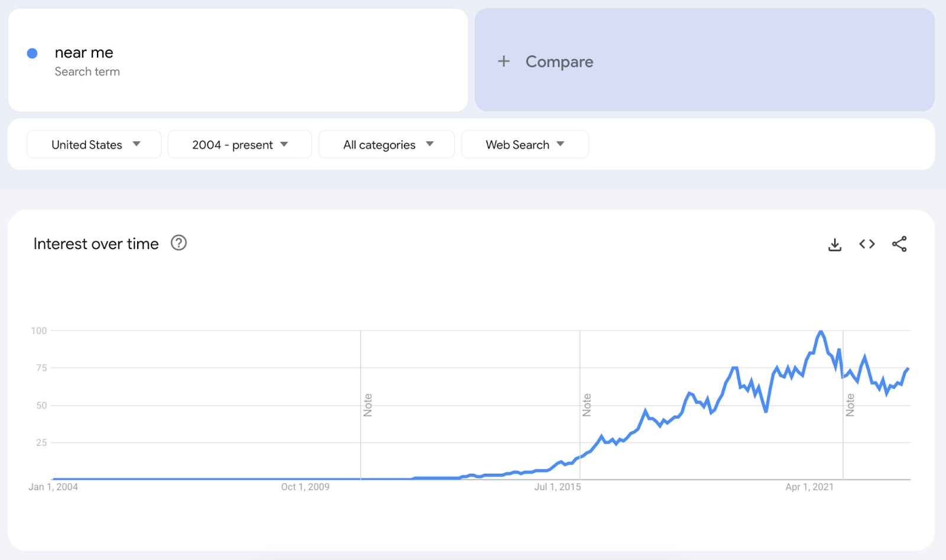
Task: Open help for Interest over time
Action: click(179, 242)
